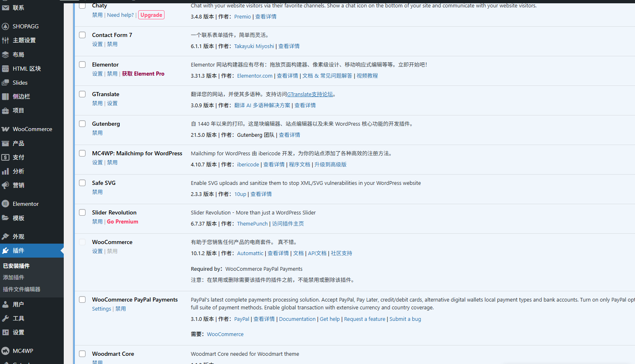Click the Slides sidebar icon
635x364 pixels.
[5, 83]
